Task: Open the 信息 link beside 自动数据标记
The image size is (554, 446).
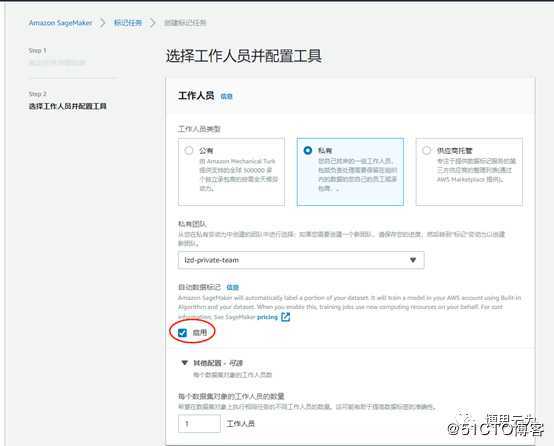Action: 232,287
